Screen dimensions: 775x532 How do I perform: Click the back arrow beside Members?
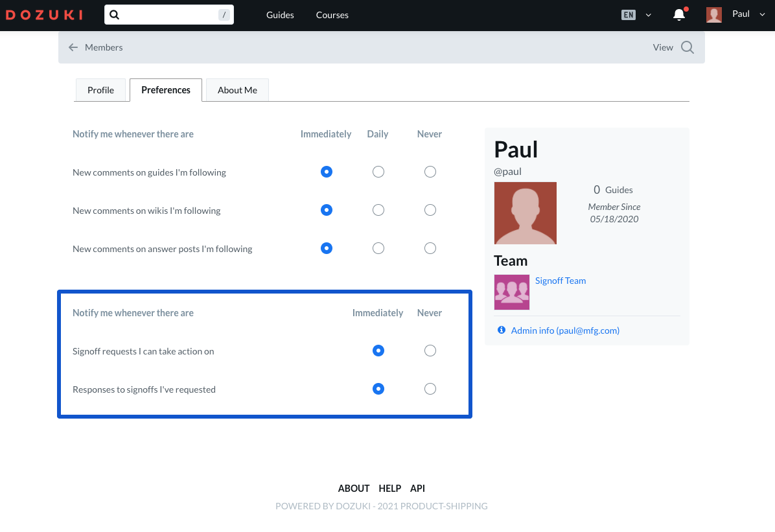pos(73,47)
